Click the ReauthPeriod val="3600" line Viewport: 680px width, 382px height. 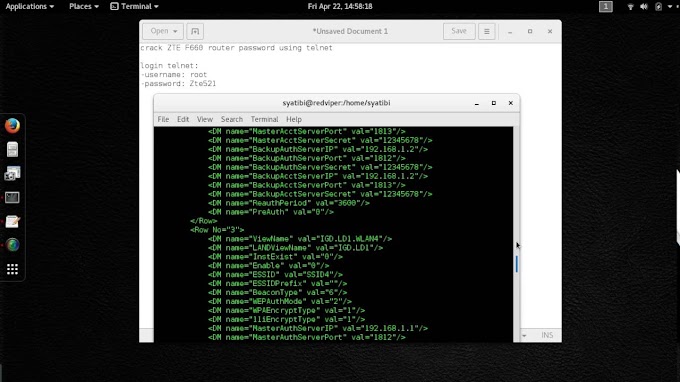pos(289,203)
